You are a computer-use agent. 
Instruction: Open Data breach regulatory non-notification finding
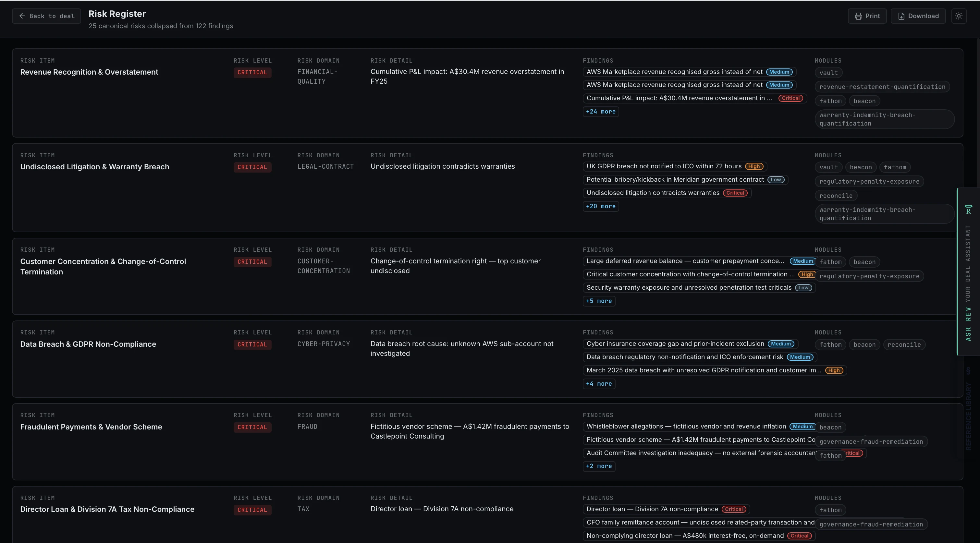pos(700,357)
